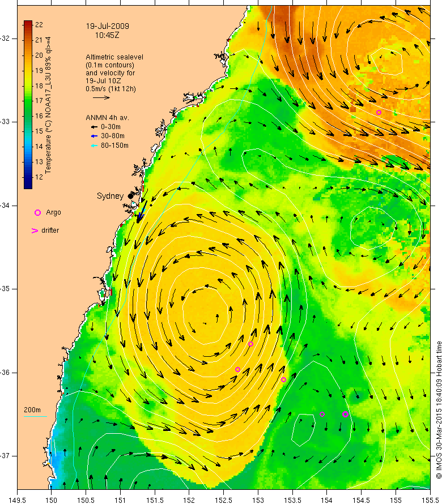Click the latitude axis label "-34"
The image size is (442, 504).
click(x=5, y=206)
